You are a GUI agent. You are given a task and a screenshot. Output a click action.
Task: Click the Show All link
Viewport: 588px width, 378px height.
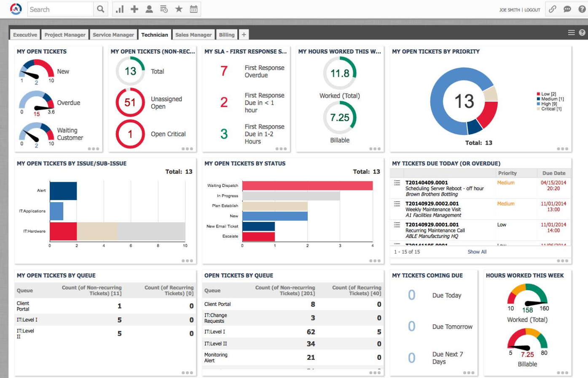477,252
